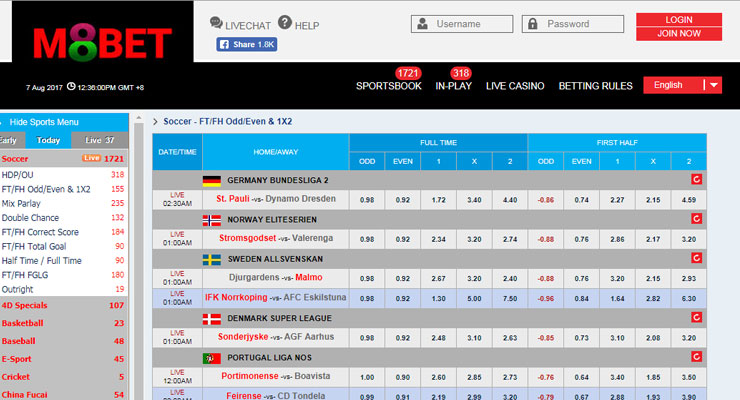Open the Live Chat speech bubble icon
Viewport: 740px width, 400px height.
[x=217, y=23]
